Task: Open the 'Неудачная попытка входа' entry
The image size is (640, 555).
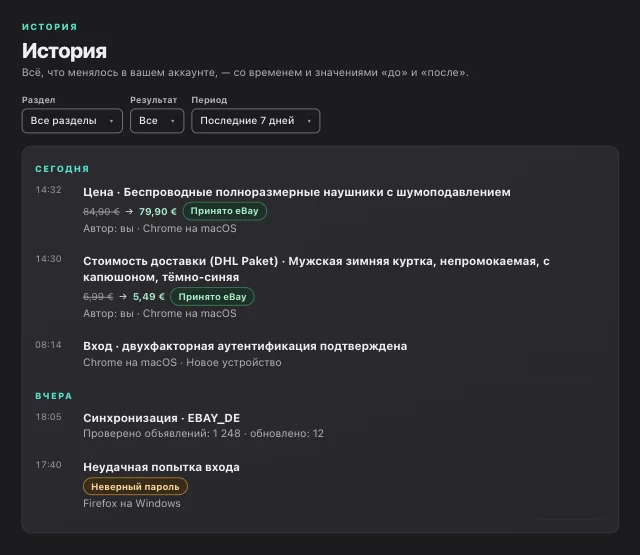Action: pyautogui.click(x=161, y=467)
